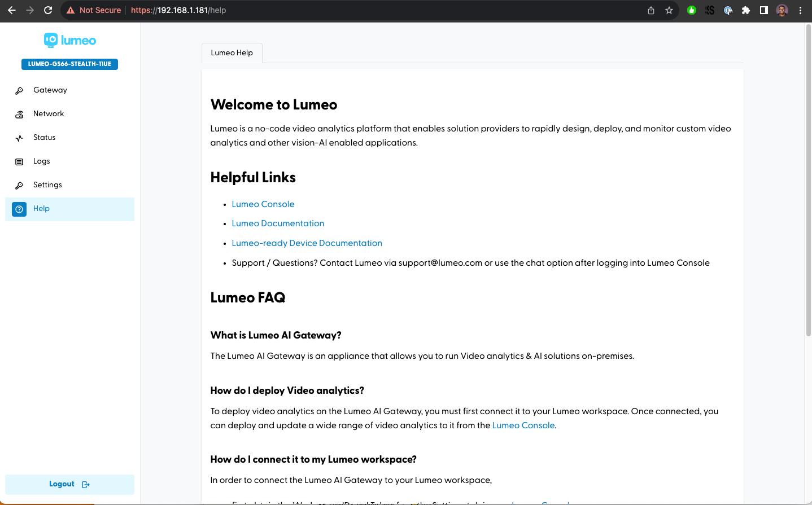Click the Lumeo FAQ heading
The width and height of the screenshot is (812, 505).
pyautogui.click(x=248, y=297)
